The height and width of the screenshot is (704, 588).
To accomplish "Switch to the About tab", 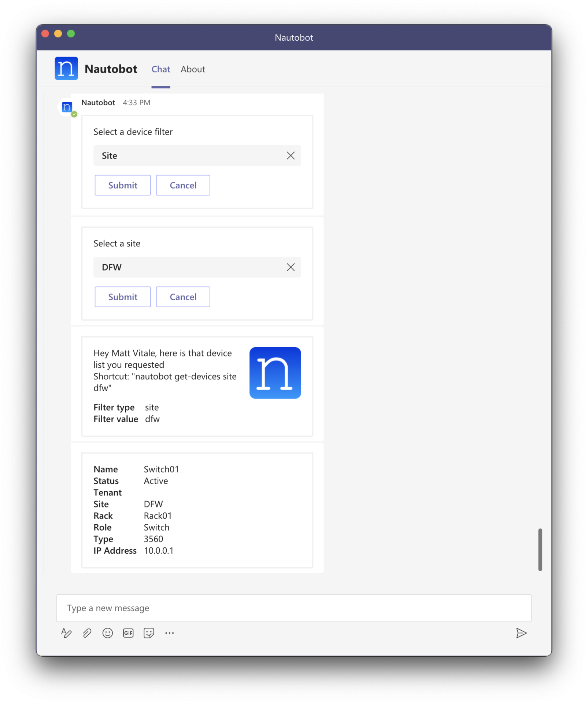I will [x=193, y=69].
